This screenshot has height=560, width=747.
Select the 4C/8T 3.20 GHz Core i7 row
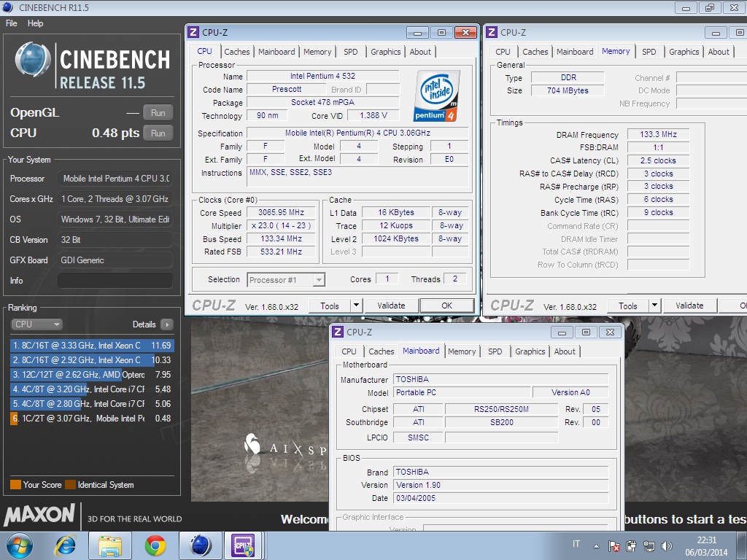click(92, 389)
